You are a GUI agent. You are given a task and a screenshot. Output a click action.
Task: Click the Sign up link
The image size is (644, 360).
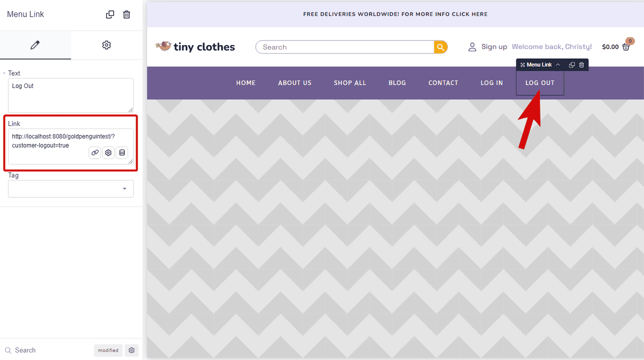point(494,47)
